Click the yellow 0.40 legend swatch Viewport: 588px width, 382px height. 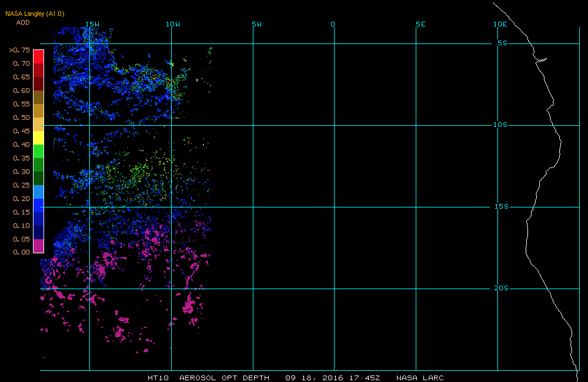click(39, 138)
